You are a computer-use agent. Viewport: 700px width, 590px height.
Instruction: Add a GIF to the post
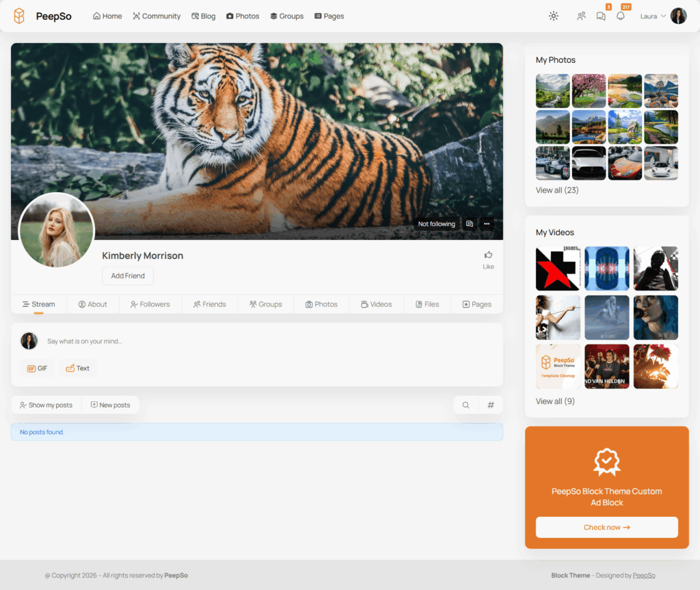37,368
